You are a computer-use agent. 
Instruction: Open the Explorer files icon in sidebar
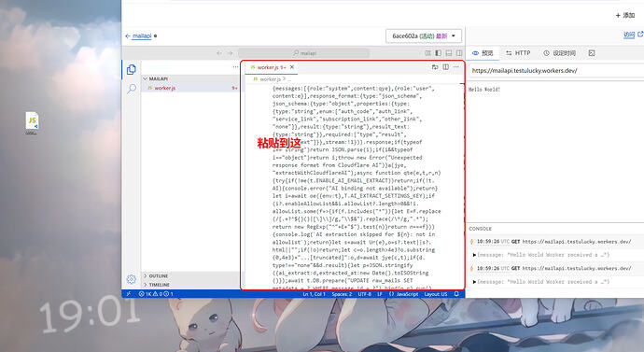[x=132, y=69]
